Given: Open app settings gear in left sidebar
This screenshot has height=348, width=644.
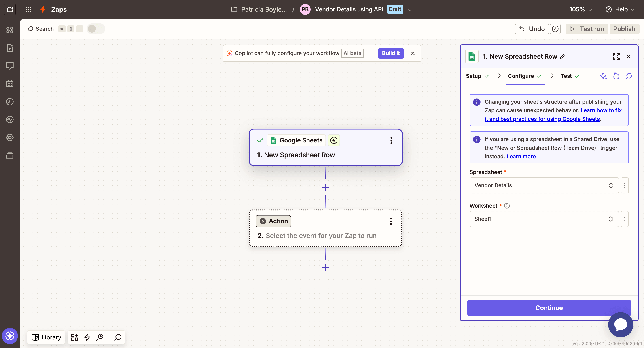Looking at the screenshot, I should 10,137.
